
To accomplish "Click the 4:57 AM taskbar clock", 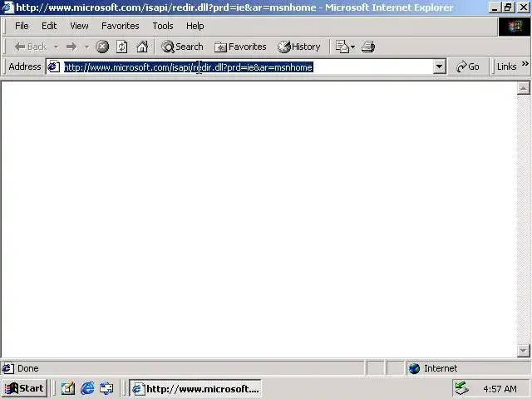I will [500, 389].
